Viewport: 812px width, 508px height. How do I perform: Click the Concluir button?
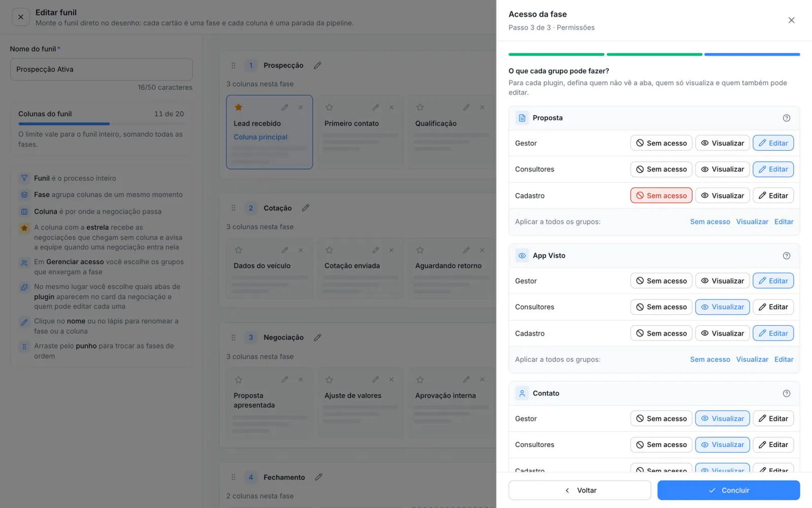tap(728, 490)
